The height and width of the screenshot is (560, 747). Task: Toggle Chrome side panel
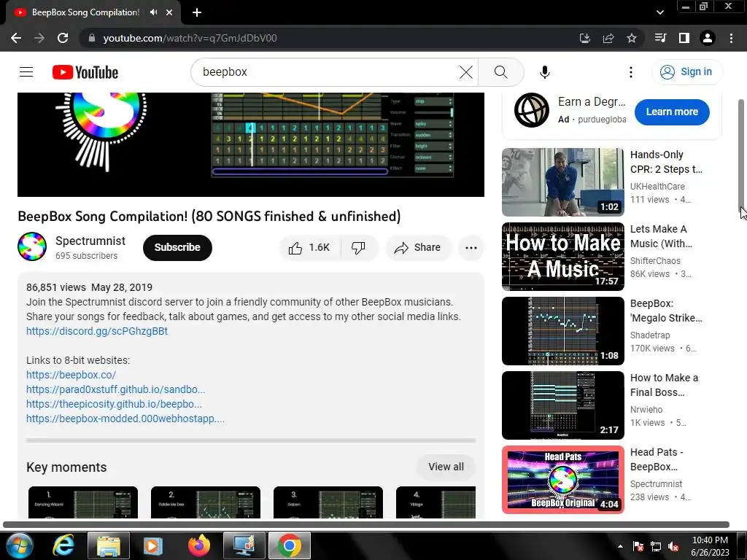pyautogui.click(x=684, y=38)
